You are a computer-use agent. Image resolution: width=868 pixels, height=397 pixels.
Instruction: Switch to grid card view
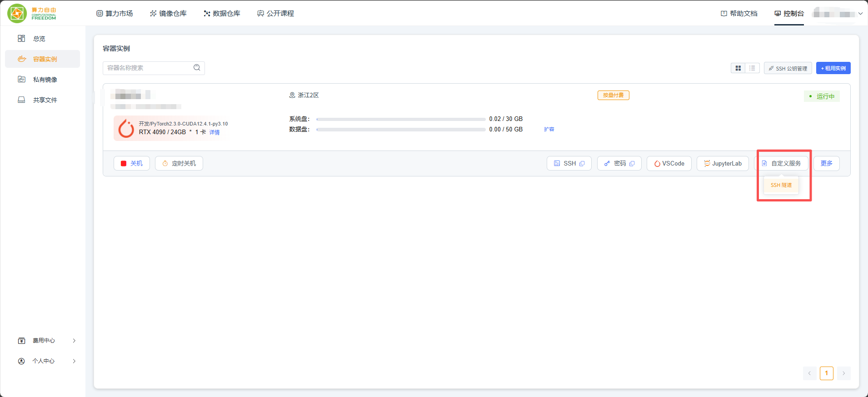coord(738,68)
